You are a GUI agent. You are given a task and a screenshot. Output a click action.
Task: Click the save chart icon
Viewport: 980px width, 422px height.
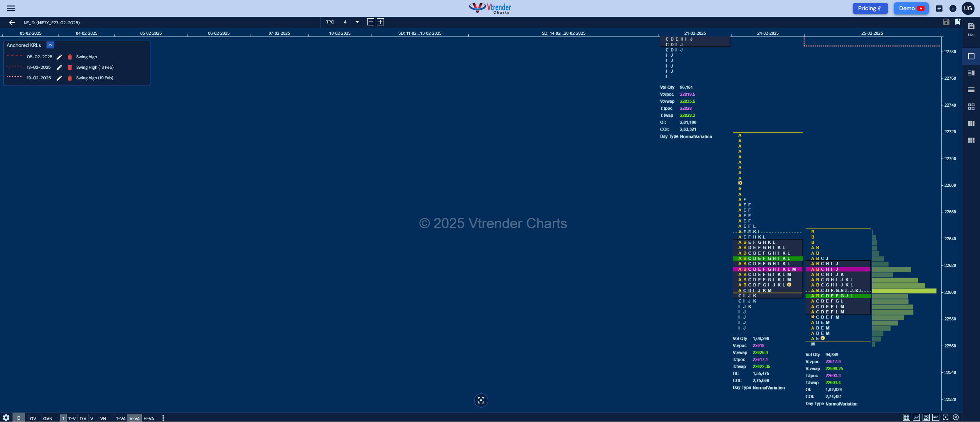[x=946, y=22]
